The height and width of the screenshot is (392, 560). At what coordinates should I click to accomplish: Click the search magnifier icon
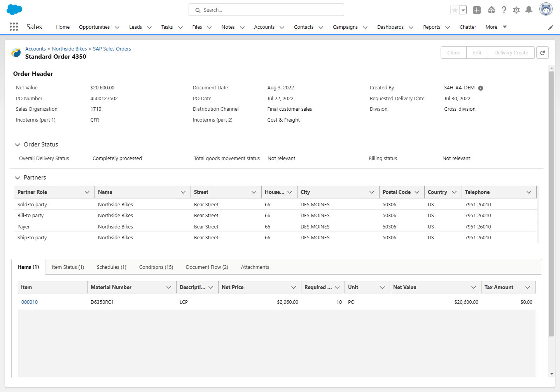coord(198,10)
